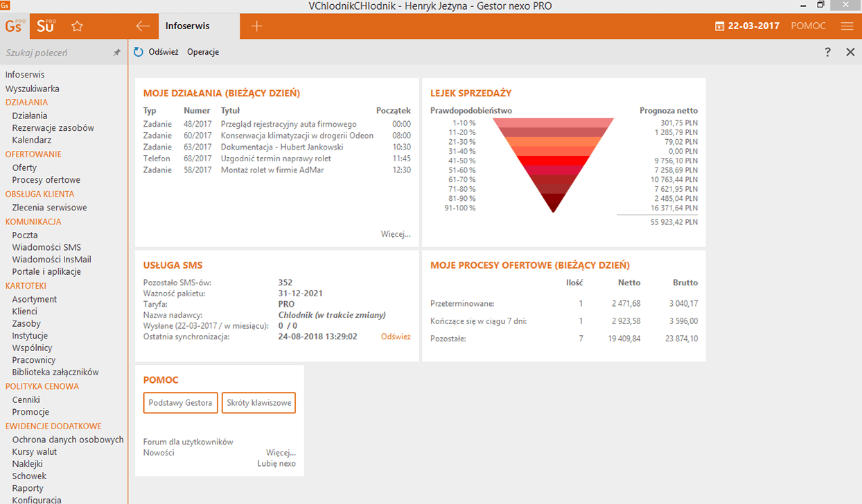Open the Operacje menu
Viewport: 862px width, 504px height.
click(203, 52)
